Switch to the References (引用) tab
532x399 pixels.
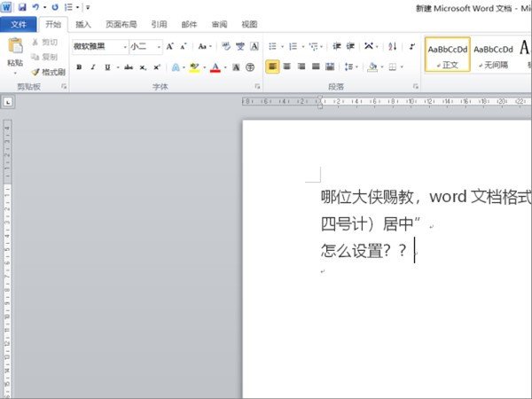159,25
